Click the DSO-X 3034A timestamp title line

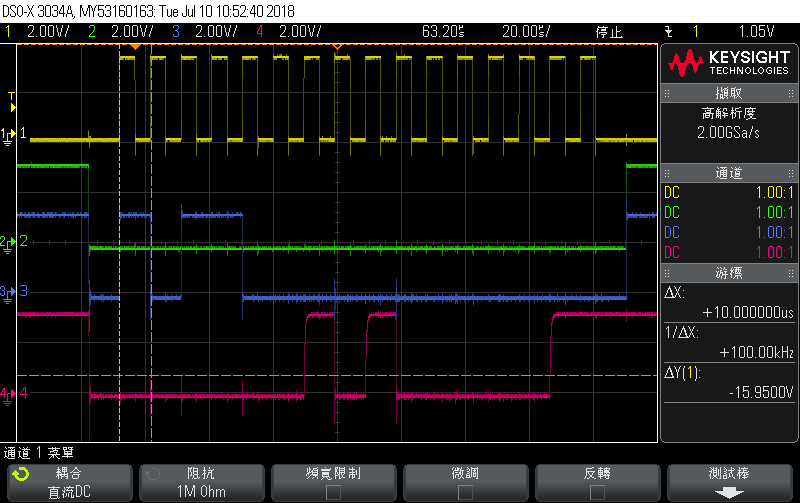[148, 11]
